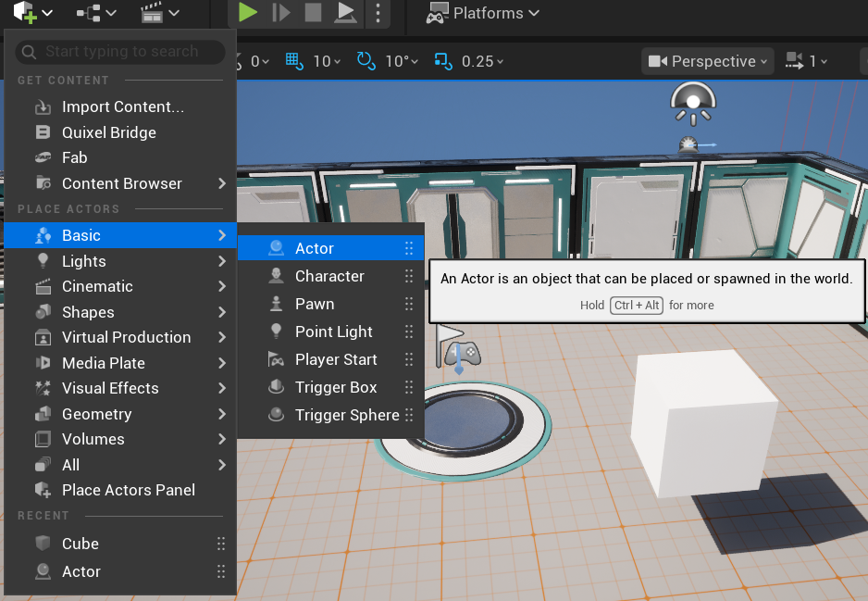Expand the Visual Effects submenu

(x=120, y=388)
